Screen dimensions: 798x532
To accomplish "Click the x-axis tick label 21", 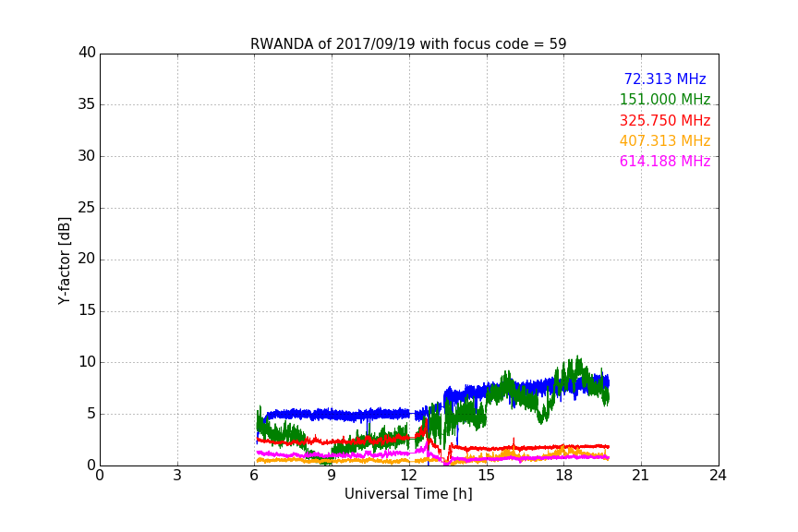I will tap(641, 476).
